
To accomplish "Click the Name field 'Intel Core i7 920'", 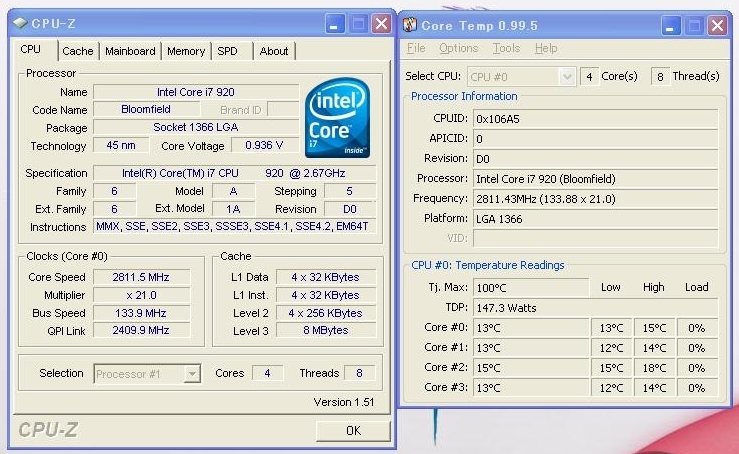I will pos(196,92).
